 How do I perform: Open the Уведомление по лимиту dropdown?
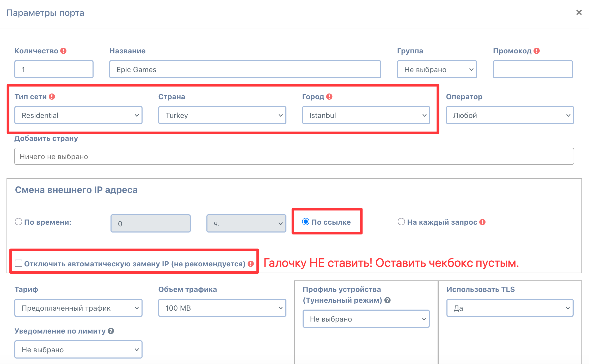pos(78,349)
